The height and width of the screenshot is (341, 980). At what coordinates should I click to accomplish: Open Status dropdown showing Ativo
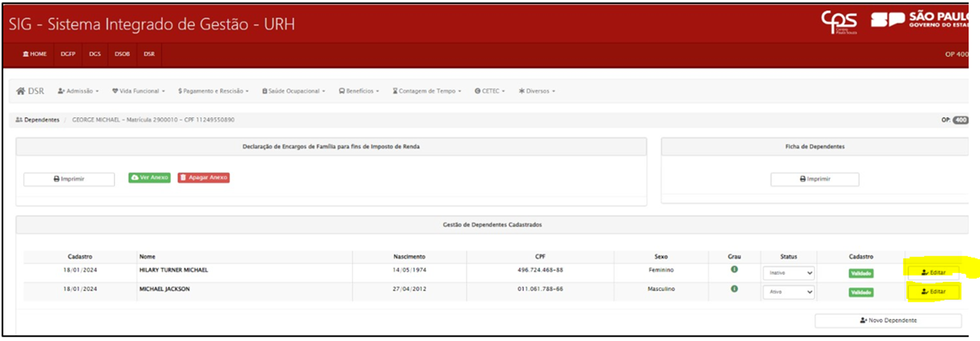[788, 292]
